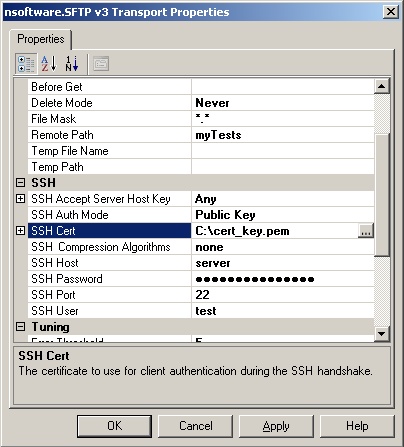
Task: Sort properties alphabetically A-Z
Action: (x=49, y=64)
